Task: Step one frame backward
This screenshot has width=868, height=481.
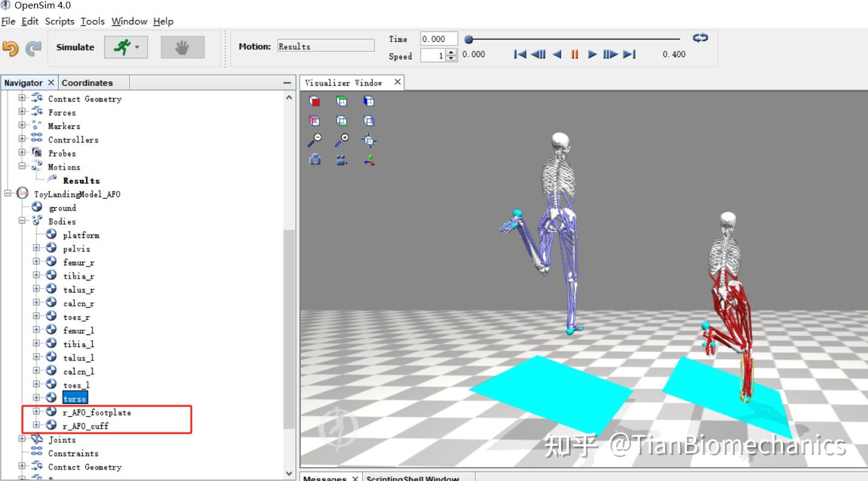Action: (x=538, y=54)
